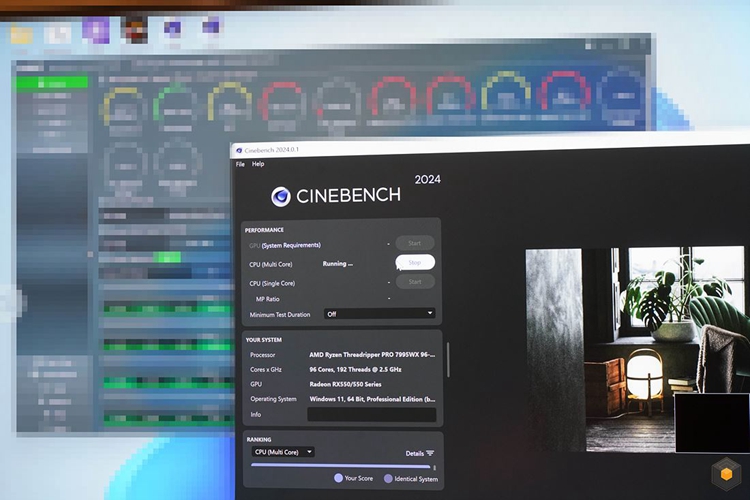Open the Help menu
Screen dimensions: 750x500
(x=258, y=164)
